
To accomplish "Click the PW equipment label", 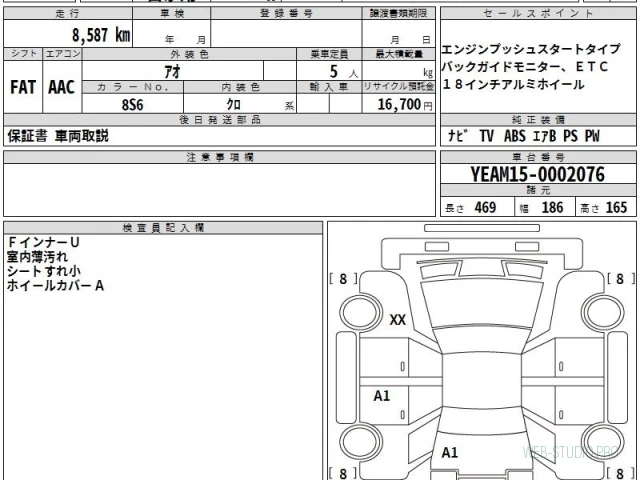I will pos(592,136).
